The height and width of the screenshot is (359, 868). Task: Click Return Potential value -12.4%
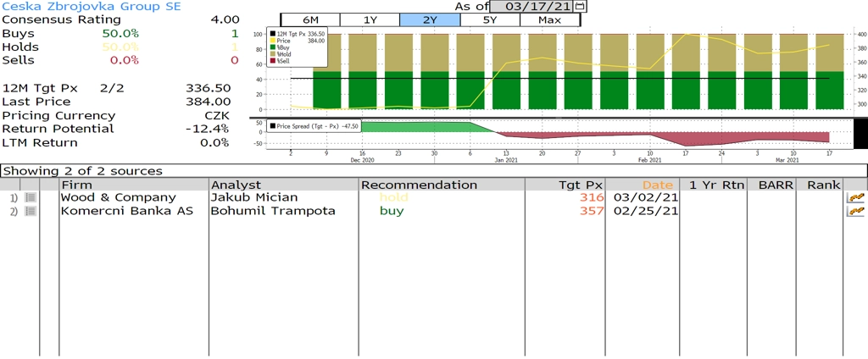208,129
